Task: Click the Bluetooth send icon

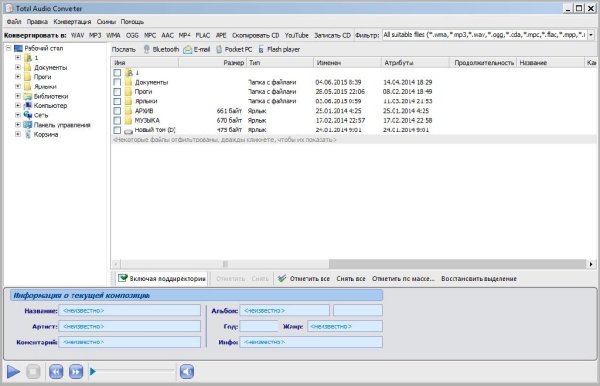Action: [147, 49]
